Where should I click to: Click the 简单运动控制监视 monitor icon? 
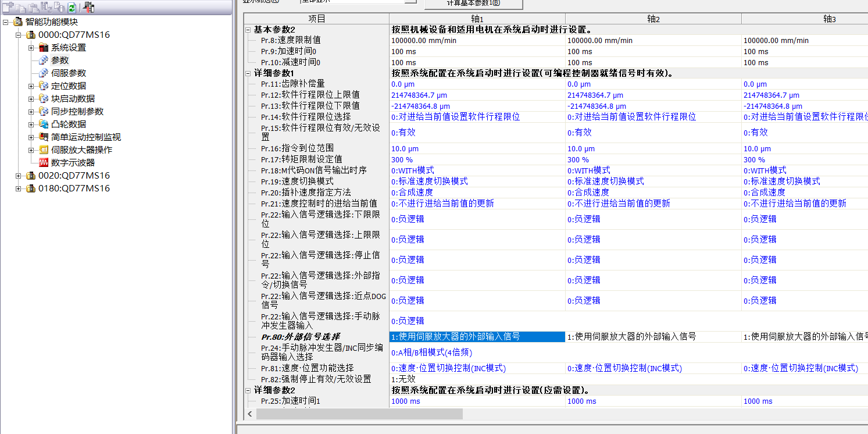44,137
